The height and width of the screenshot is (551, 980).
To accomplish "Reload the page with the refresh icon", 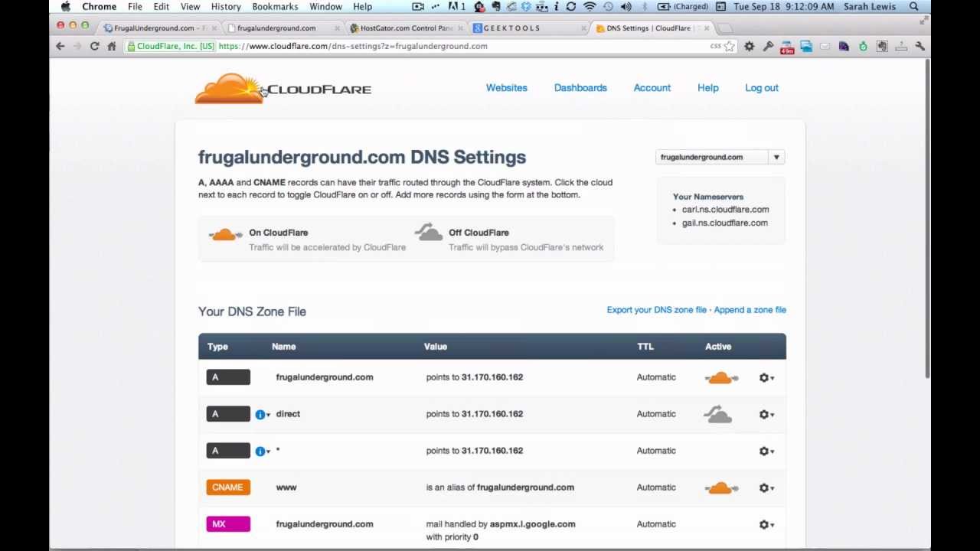I will pyautogui.click(x=94, y=46).
